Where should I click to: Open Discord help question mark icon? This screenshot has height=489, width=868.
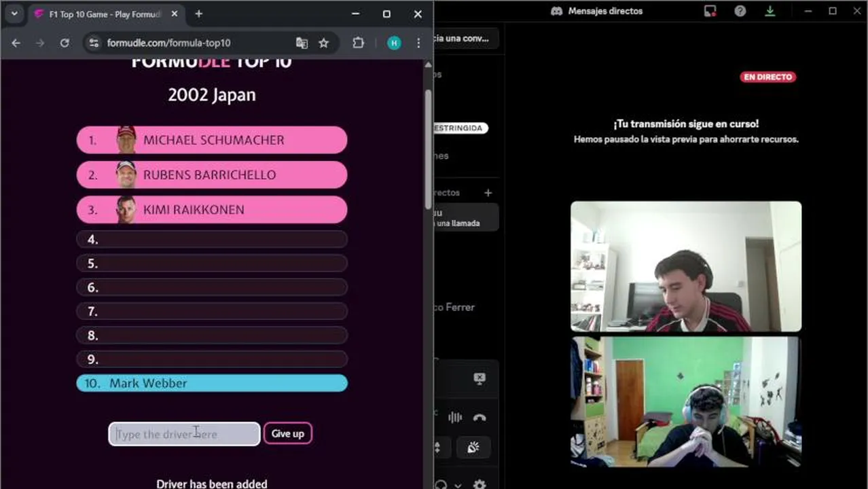740,11
